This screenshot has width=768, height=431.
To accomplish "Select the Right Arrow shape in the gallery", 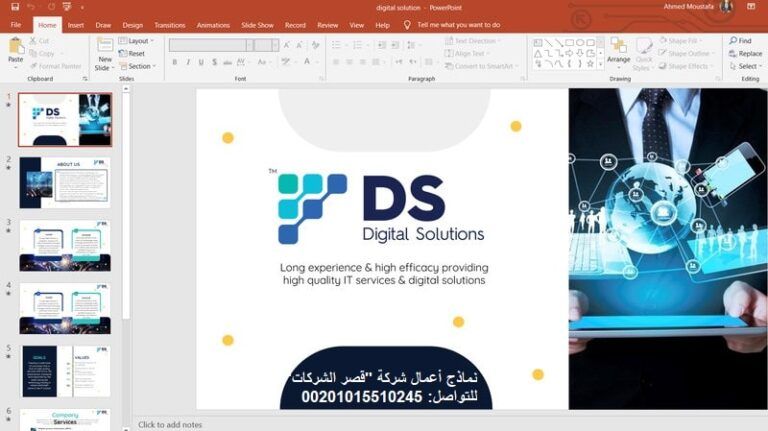I will pyautogui.click(x=569, y=53).
